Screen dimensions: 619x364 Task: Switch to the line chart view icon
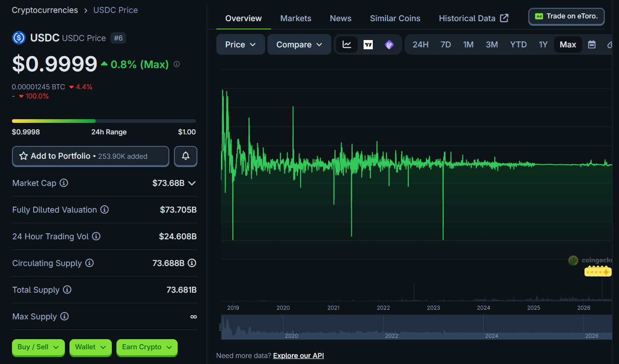[347, 45]
